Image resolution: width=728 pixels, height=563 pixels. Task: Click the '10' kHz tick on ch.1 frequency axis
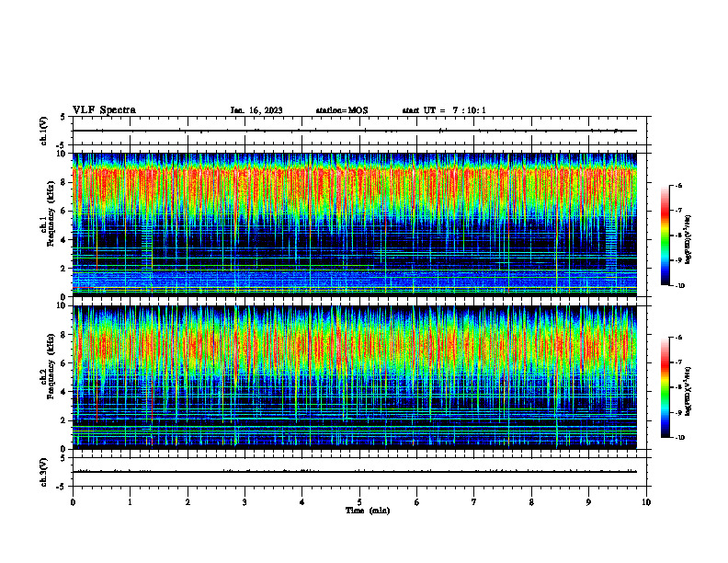[x=63, y=154]
